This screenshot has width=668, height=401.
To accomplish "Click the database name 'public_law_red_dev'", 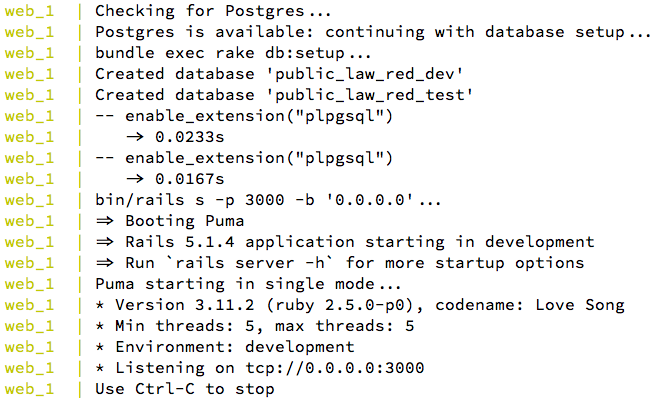I will click(365, 74).
